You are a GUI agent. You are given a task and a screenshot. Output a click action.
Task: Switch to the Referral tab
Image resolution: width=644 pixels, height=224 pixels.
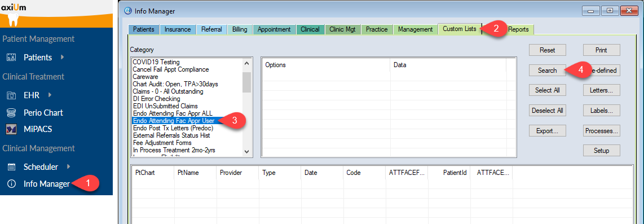click(x=211, y=29)
